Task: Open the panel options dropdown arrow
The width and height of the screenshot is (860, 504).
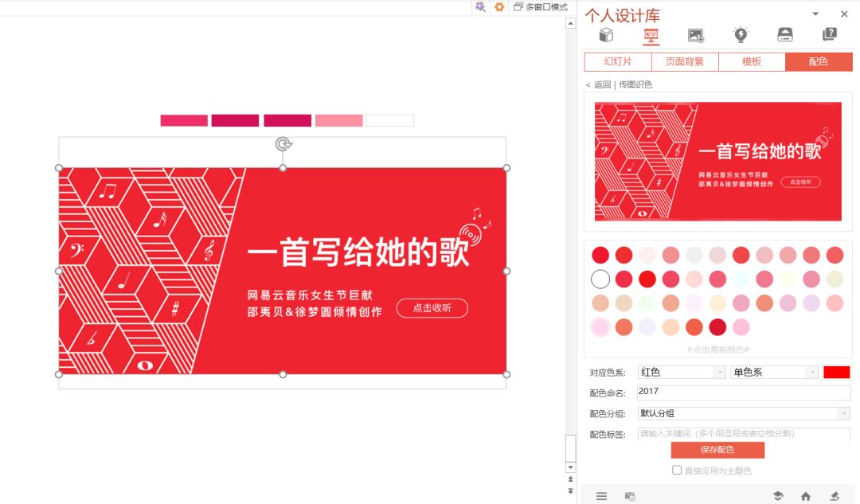Action: tap(815, 14)
